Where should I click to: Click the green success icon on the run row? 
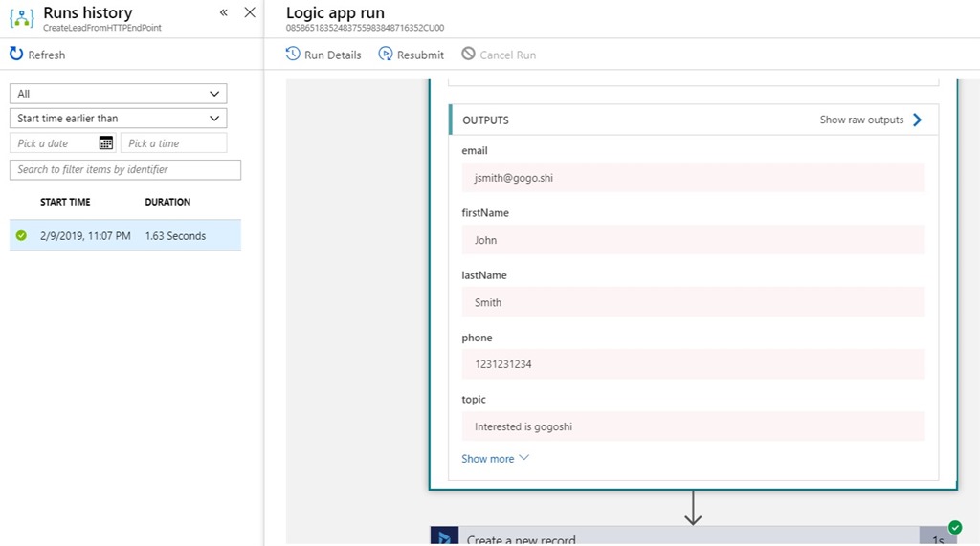click(21, 236)
